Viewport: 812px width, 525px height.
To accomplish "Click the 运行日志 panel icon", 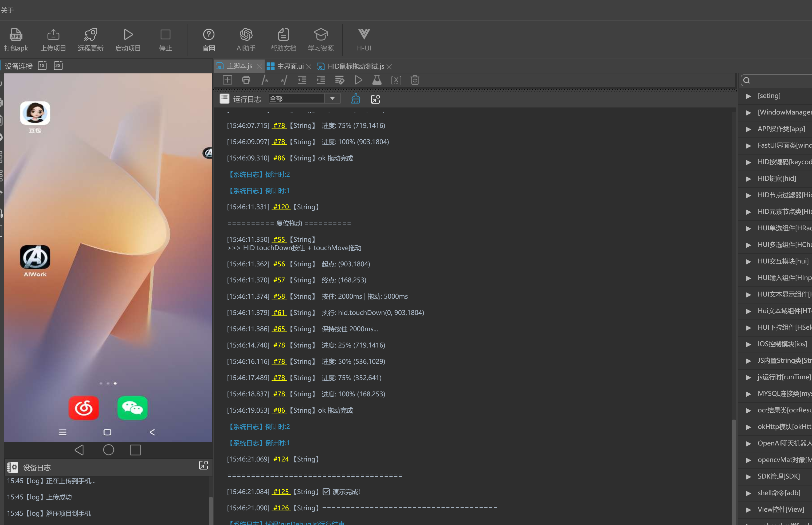I will 224,99.
